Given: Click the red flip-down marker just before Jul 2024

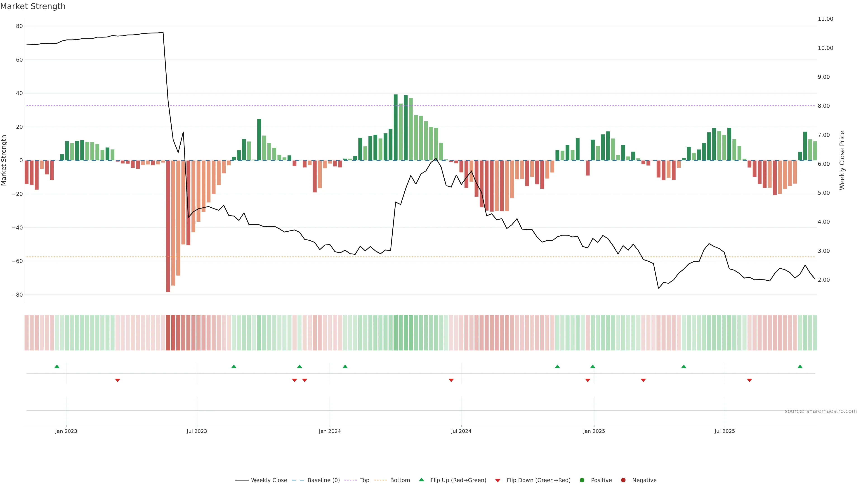Looking at the screenshot, I should coord(451,380).
